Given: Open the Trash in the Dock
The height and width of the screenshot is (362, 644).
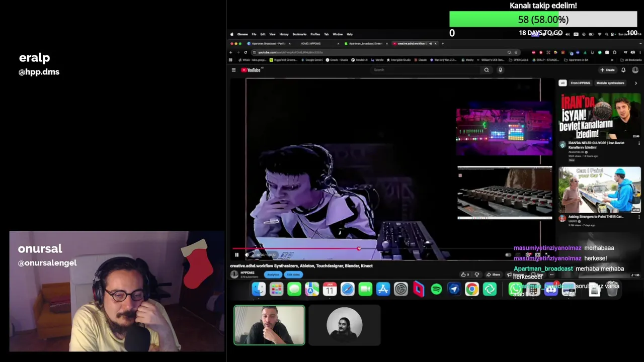Looking at the screenshot, I should pos(612,289).
